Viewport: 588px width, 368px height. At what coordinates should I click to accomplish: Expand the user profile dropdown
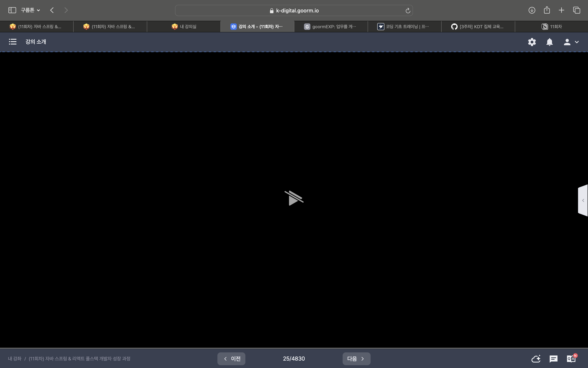[571, 42]
